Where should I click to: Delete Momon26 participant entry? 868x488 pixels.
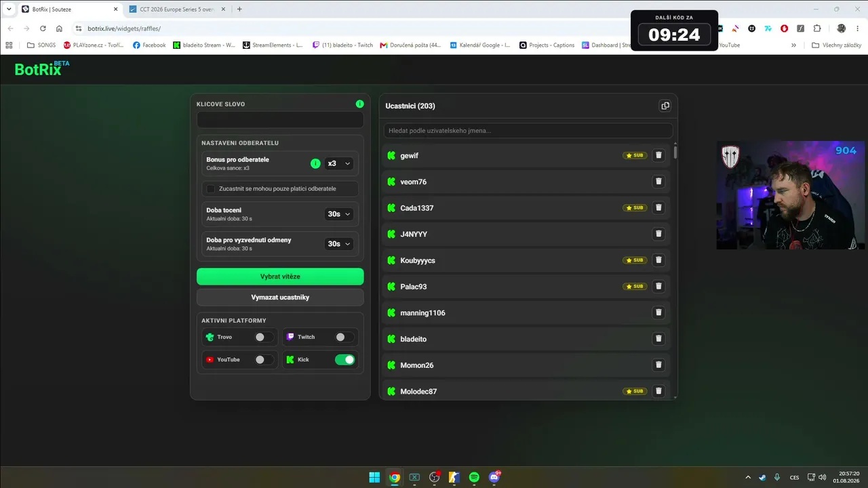click(x=658, y=365)
